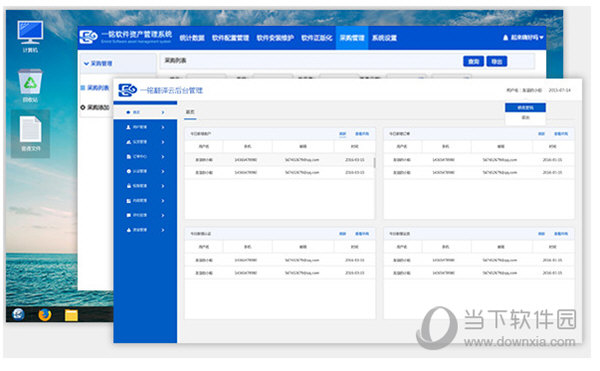
Task: Open the 回收站 recycle bin desktop icon
Action: click(30, 85)
